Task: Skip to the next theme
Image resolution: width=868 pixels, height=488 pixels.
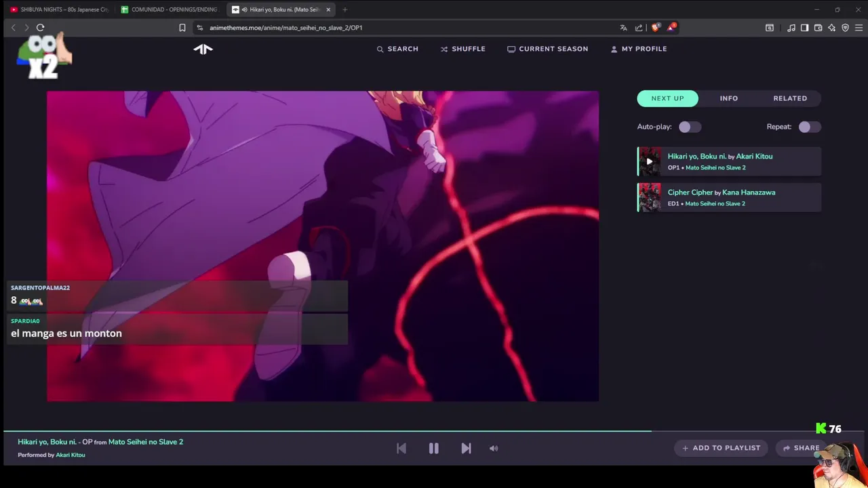Action: tap(466, 448)
